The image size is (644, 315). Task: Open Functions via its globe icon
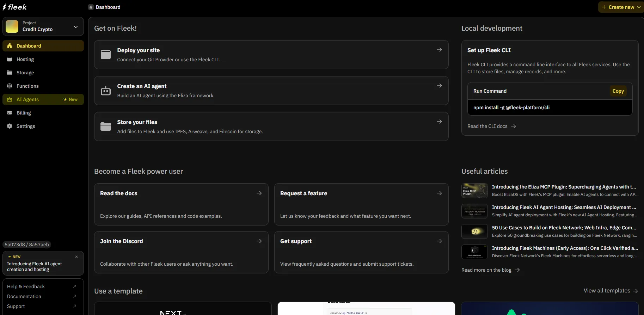[x=10, y=86]
